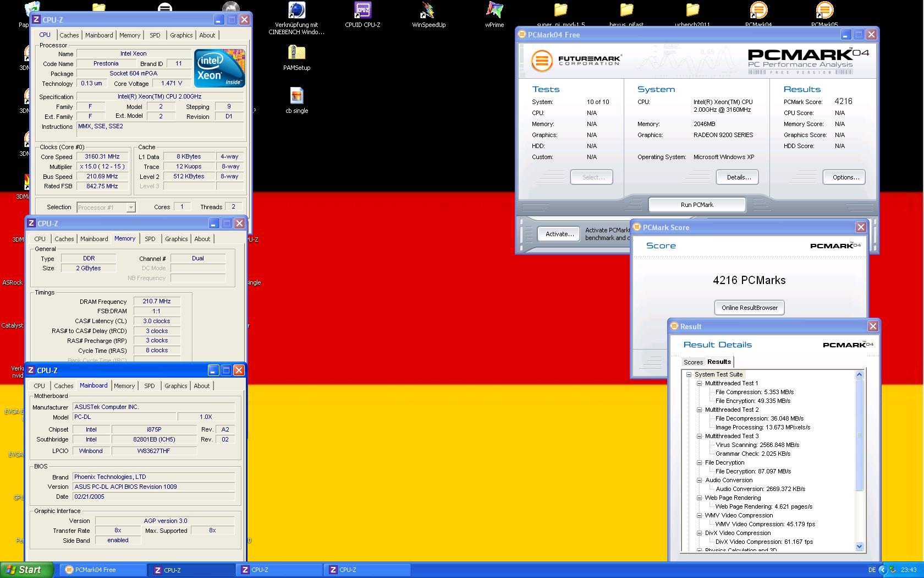The width and height of the screenshot is (924, 578).
Task: Open the cb single file icon
Action: point(296,96)
